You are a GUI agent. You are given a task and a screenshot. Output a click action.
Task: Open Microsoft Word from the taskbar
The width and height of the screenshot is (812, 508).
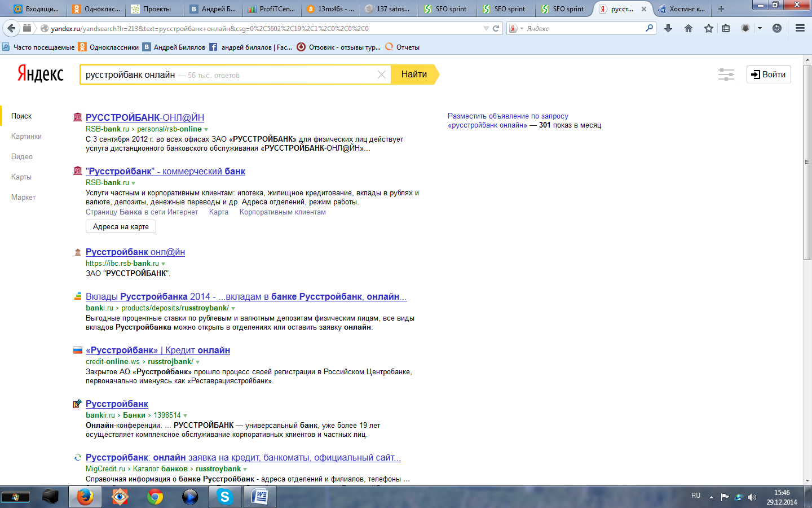click(x=260, y=497)
